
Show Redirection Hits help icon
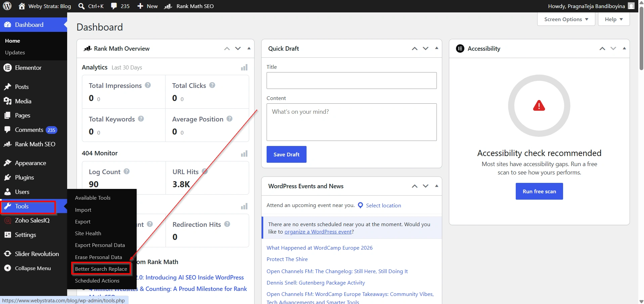227,224
